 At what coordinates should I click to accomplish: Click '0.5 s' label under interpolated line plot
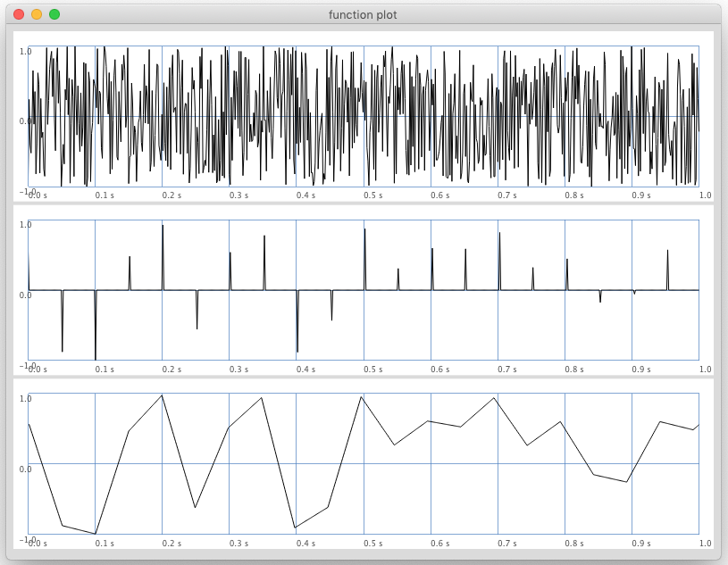(x=372, y=544)
